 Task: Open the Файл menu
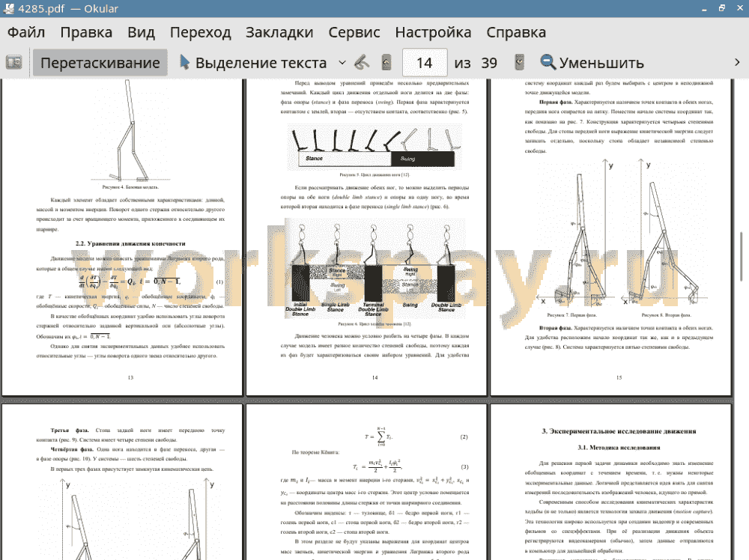[x=26, y=32]
